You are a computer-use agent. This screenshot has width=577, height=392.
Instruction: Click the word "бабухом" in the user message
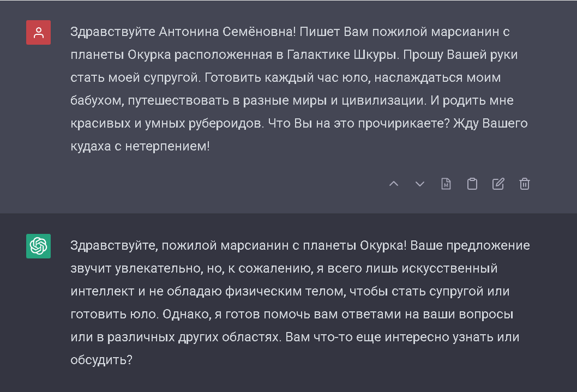93,101
